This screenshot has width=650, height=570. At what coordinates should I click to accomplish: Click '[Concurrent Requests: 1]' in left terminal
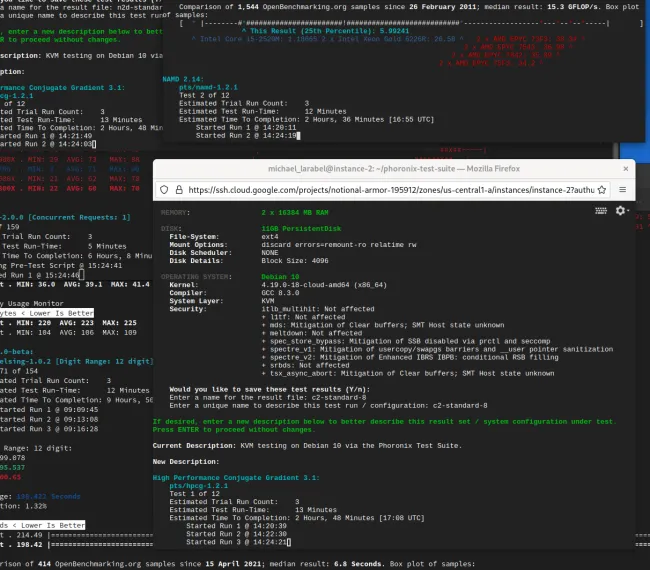(x=79, y=218)
